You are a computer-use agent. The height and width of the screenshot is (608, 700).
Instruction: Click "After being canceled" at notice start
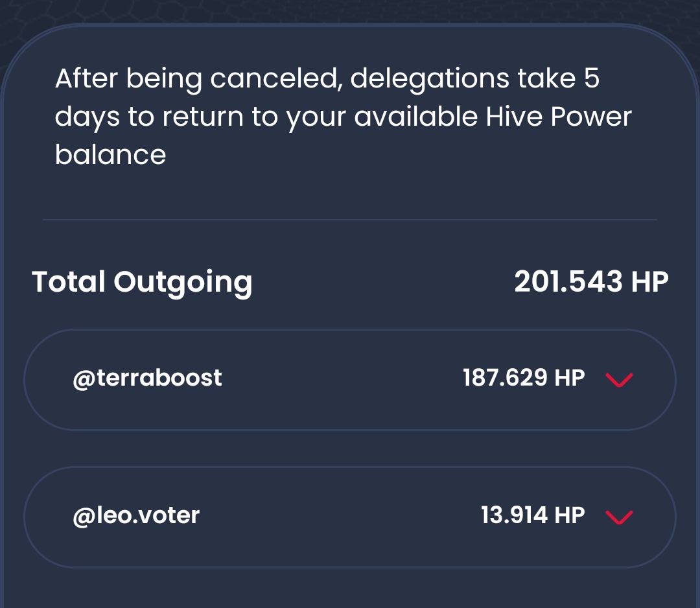pyautogui.click(x=196, y=78)
